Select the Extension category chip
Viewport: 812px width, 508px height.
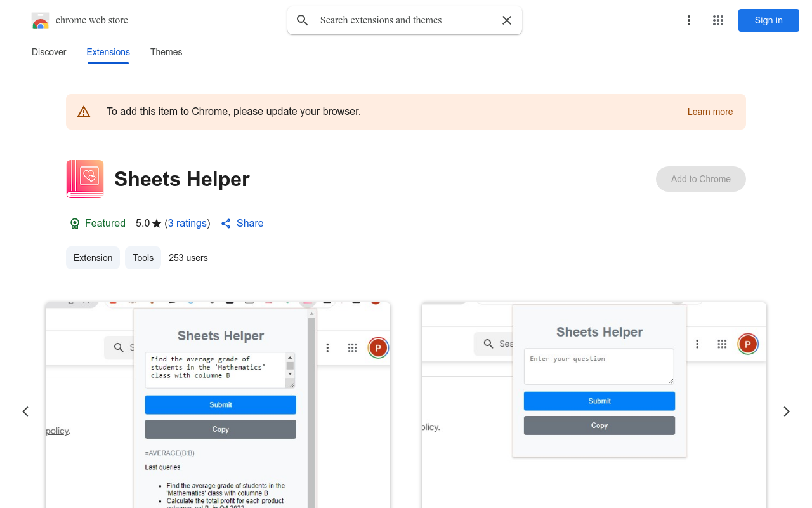[93, 258]
